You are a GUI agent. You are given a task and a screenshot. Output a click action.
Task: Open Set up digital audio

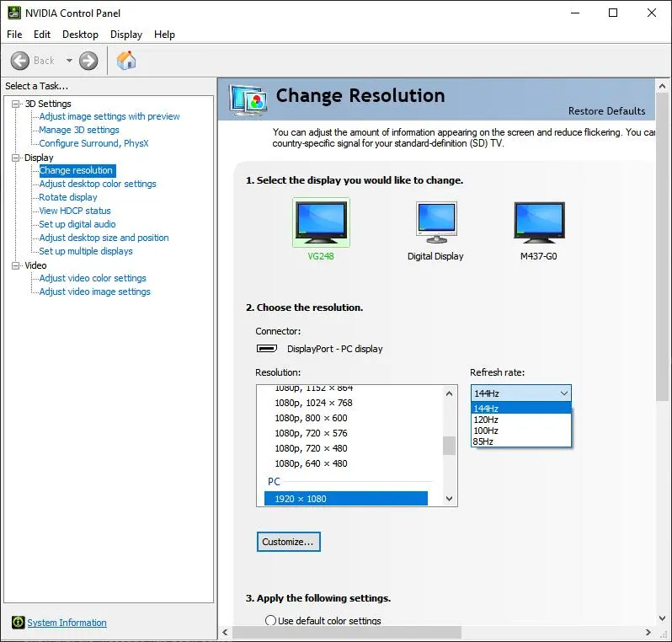77,224
